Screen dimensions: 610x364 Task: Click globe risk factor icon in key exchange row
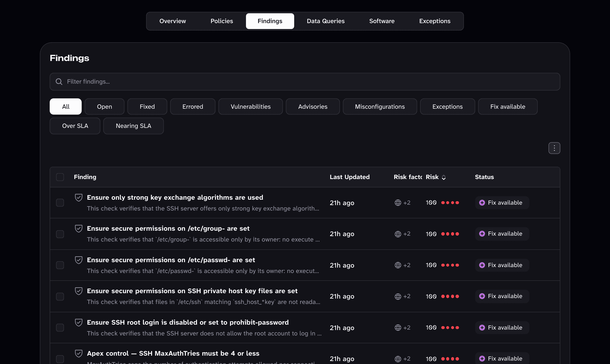pyautogui.click(x=398, y=203)
